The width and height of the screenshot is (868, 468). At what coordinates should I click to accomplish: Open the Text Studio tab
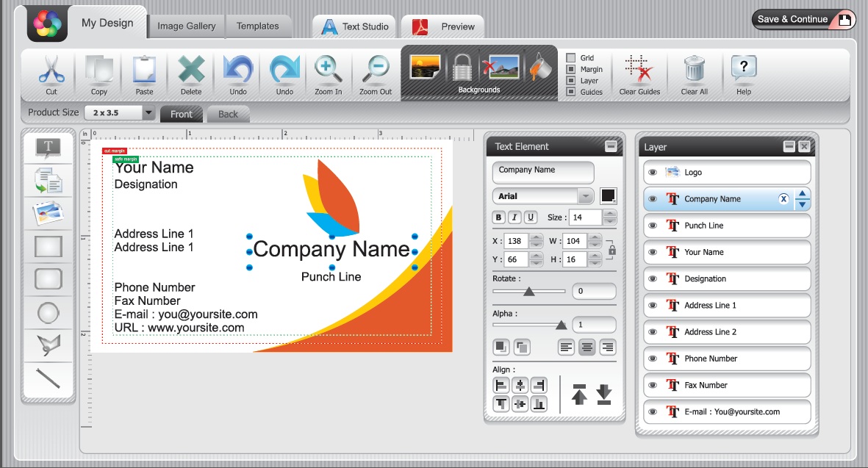point(354,25)
